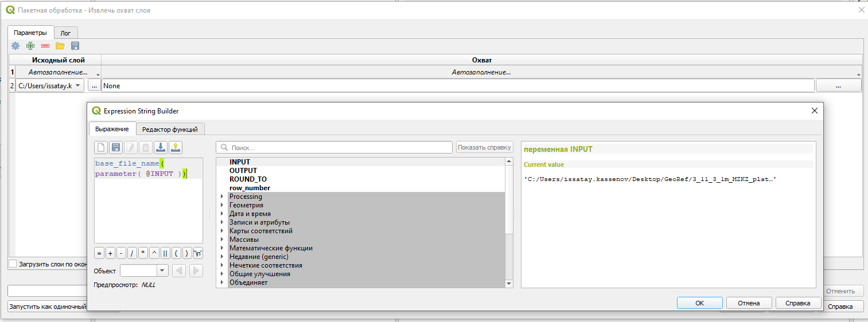Image resolution: width=868 pixels, height=322 pixels.
Task: Insert the division slash operator
Action: pos(132,253)
